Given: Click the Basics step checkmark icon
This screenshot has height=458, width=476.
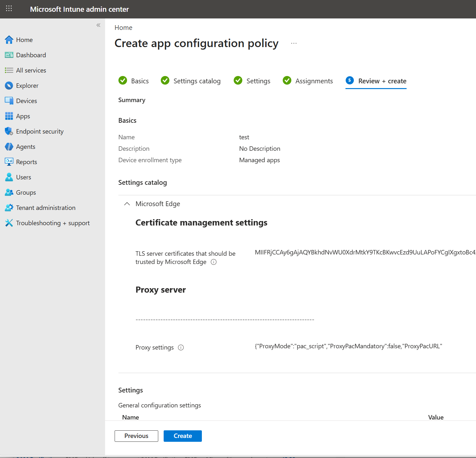Looking at the screenshot, I should point(123,80).
